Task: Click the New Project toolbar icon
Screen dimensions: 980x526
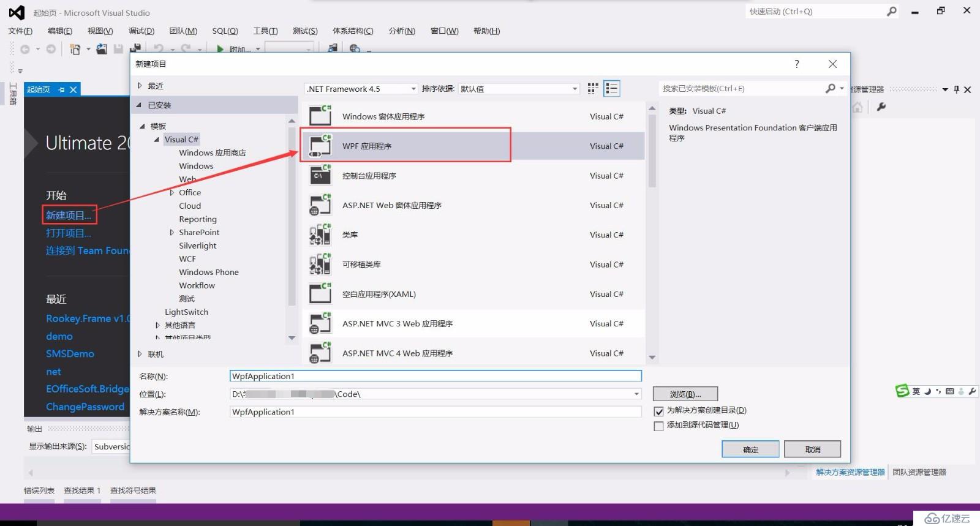Action: coord(75,49)
